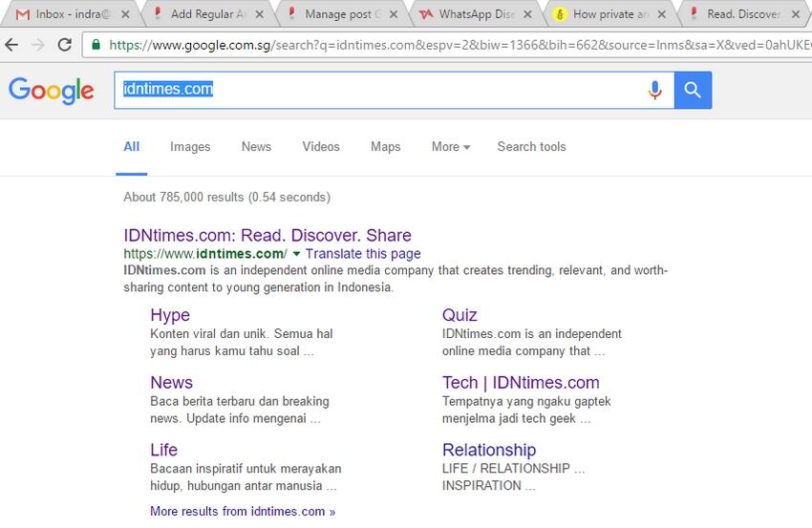Image resolution: width=812 pixels, height=528 pixels.
Task: Click the blue magnifier search button
Action: click(693, 90)
